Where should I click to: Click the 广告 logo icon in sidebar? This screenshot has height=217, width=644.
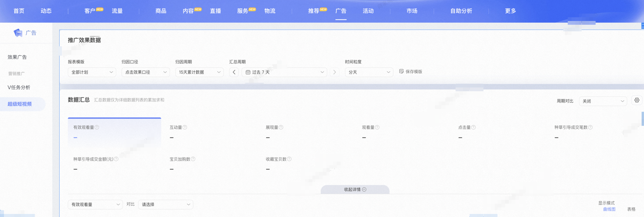pos(18,33)
